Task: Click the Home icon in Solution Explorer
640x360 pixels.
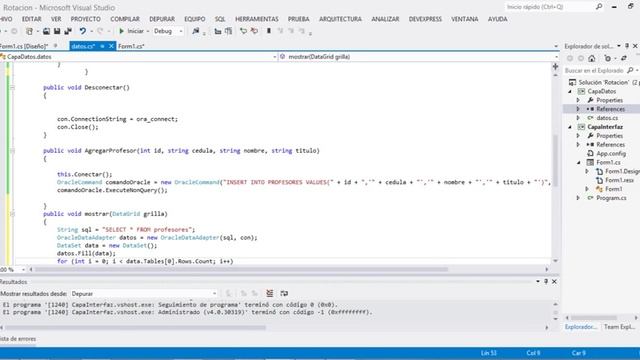Action: tap(592, 59)
